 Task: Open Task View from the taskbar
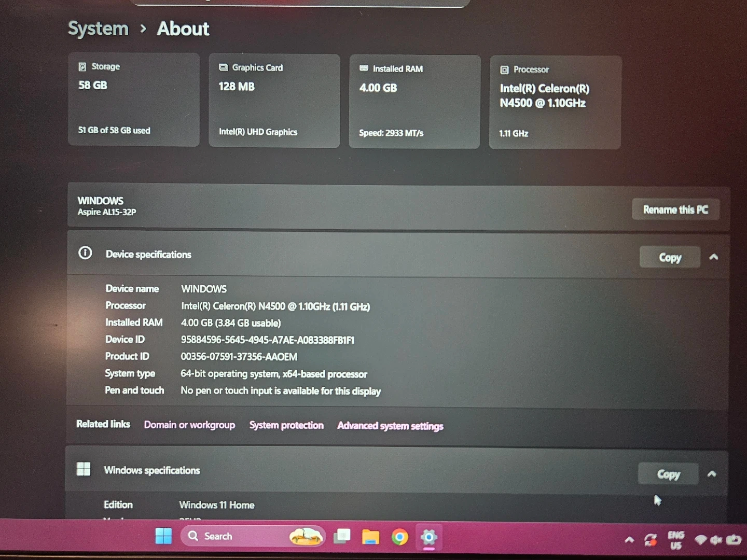click(x=342, y=537)
